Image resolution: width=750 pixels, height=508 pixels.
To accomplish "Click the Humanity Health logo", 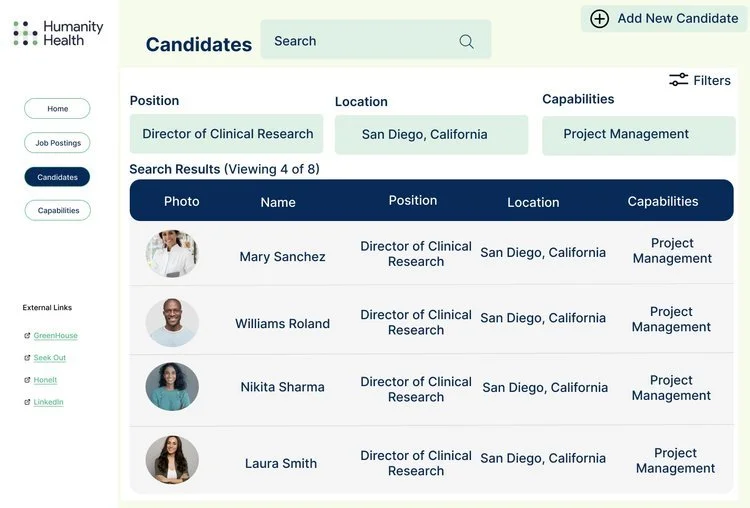I will tap(58, 33).
